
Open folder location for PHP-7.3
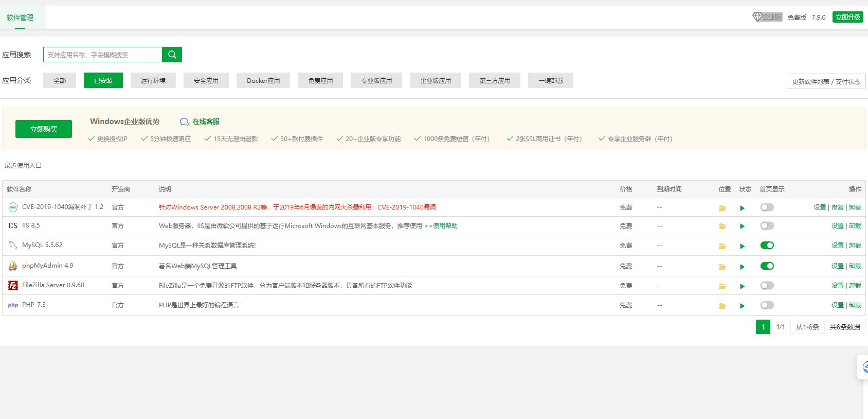coord(722,306)
